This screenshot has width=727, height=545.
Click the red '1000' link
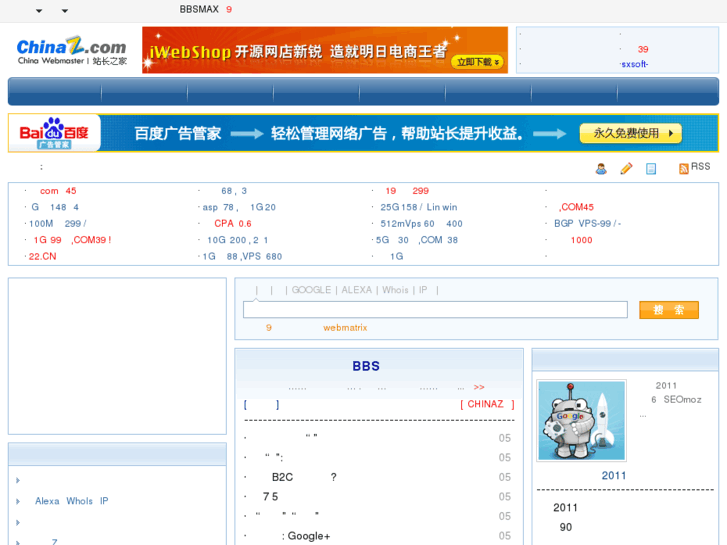(581, 240)
